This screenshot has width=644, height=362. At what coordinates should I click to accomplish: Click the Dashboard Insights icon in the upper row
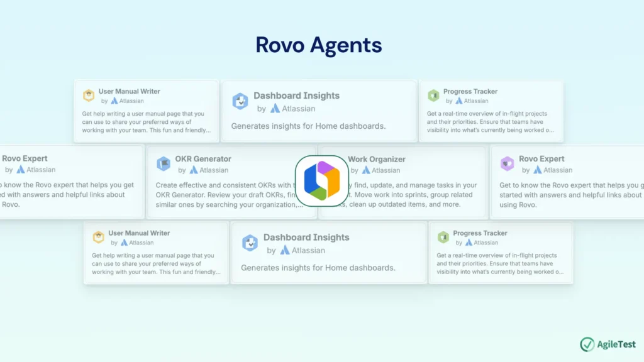(x=240, y=101)
